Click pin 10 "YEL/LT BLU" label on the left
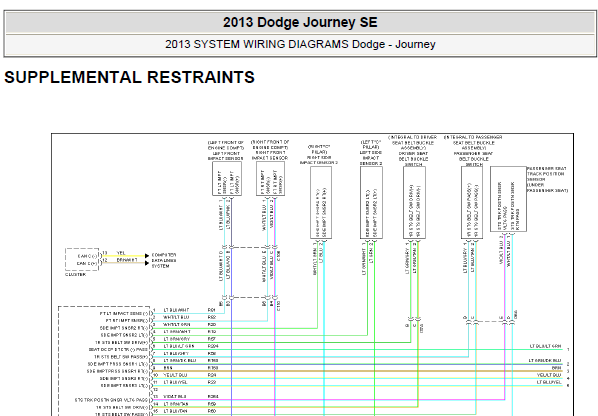Screen dimensions: 598x416 (175, 375)
